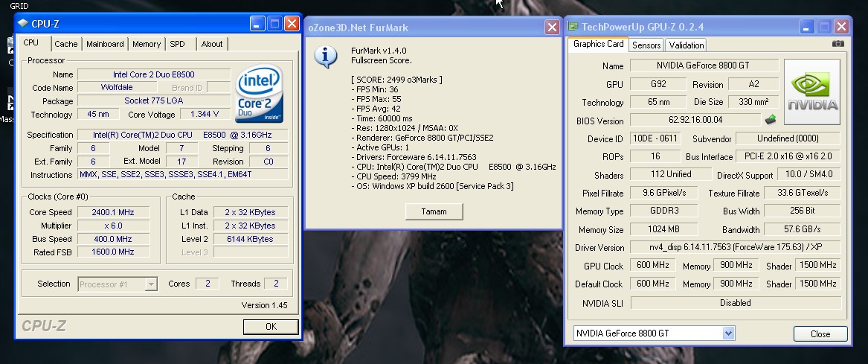Switch to the Sensors tab in GPU-Z

(646, 45)
